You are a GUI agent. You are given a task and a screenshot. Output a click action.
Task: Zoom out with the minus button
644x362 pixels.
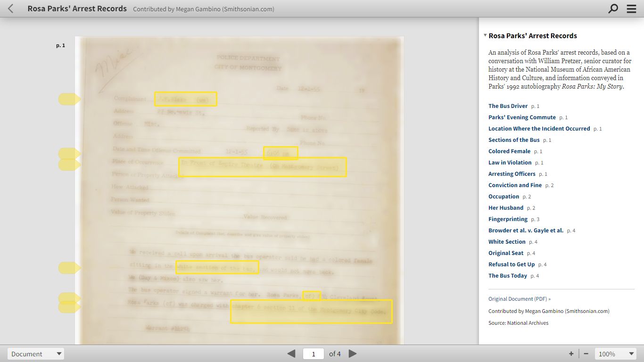click(x=586, y=354)
